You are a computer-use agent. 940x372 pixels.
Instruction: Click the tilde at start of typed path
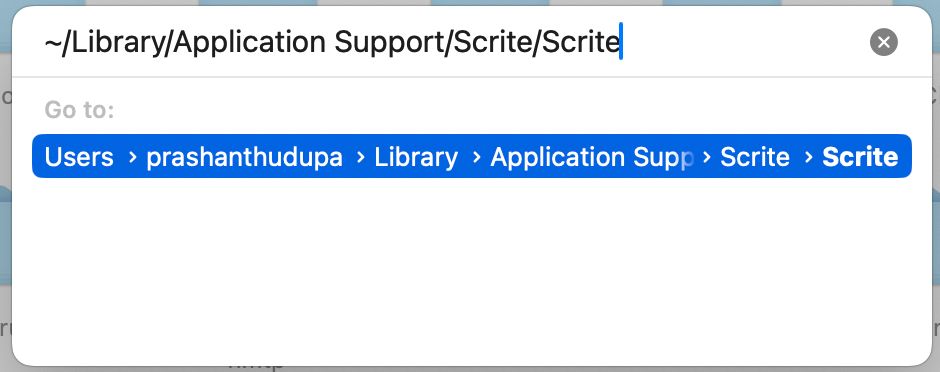tap(52, 42)
